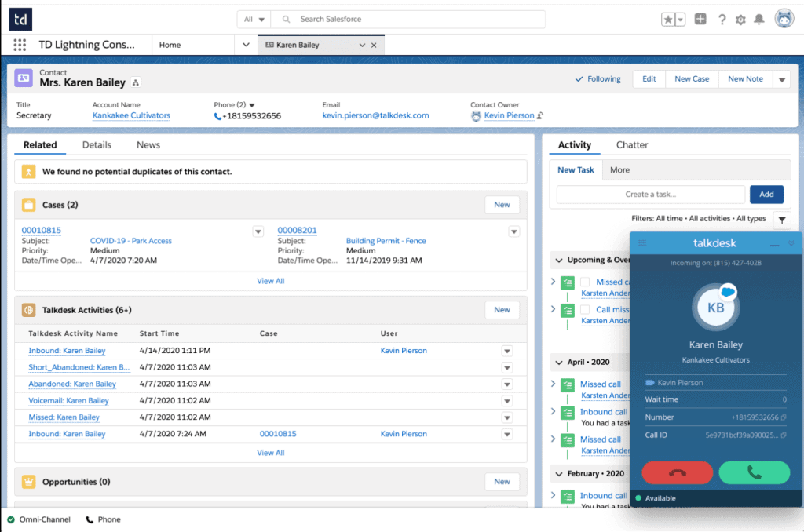The width and height of the screenshot is (804, 532).
Task: Open more actions dropdown beside New Note
Action: (782, 79)
